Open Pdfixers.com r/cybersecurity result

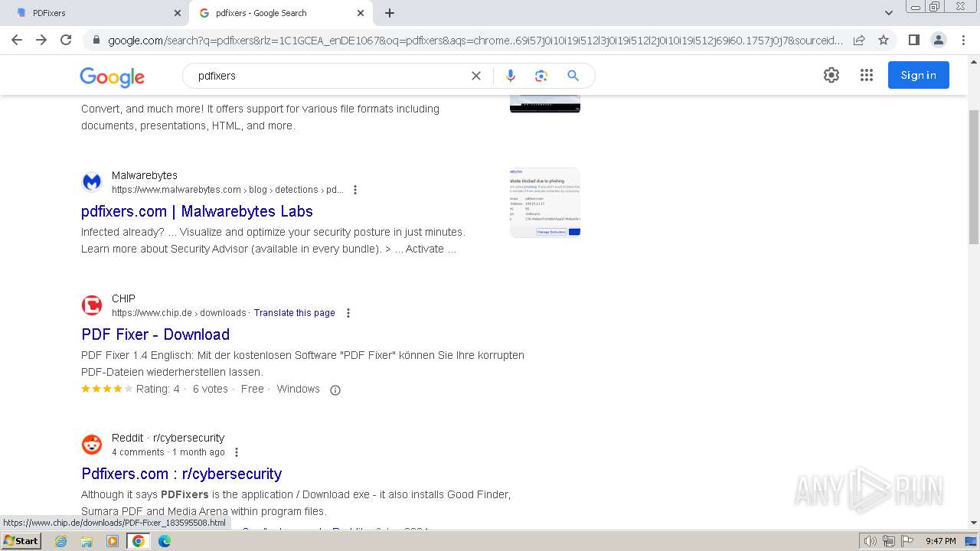(x=181, y=474)
